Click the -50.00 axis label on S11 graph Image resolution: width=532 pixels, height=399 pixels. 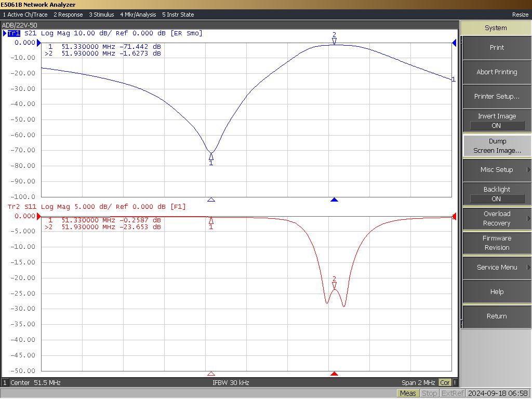pyautogui.click(x=23, y=371)
